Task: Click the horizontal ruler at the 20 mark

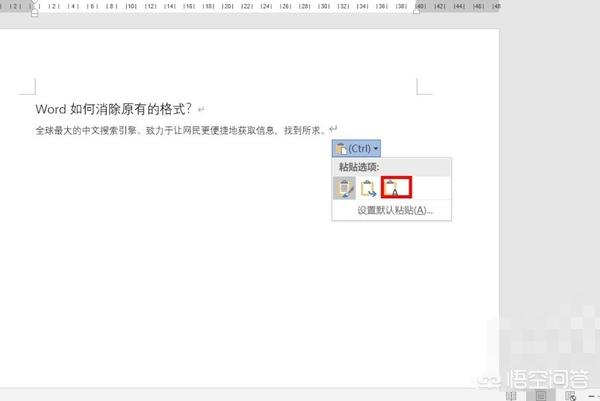Action: [227, 6]
